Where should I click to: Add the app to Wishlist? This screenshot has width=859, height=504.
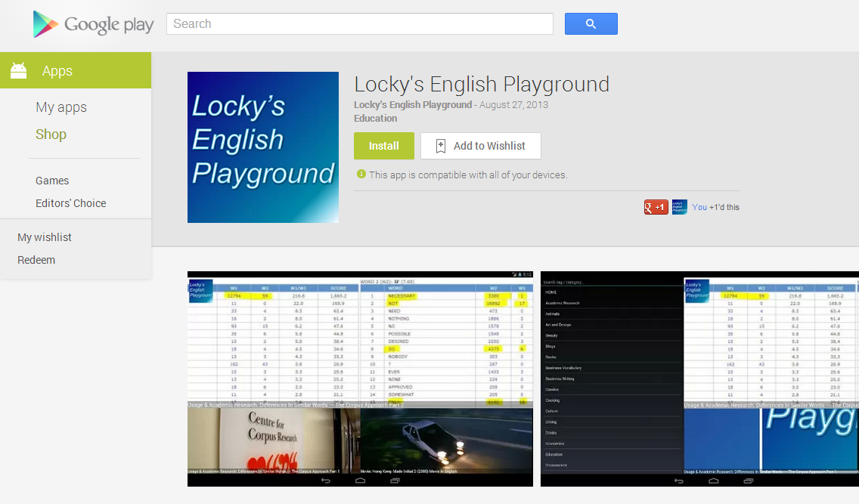tap(480, 146)
